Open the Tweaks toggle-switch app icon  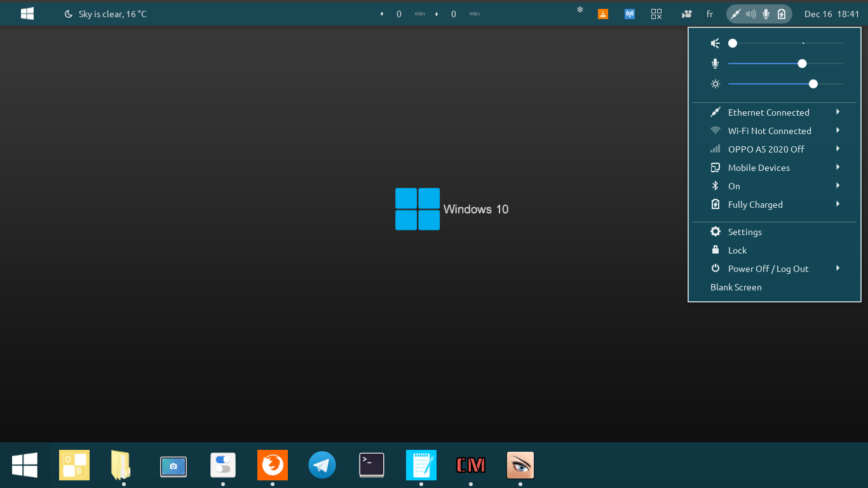pos(223,465)
